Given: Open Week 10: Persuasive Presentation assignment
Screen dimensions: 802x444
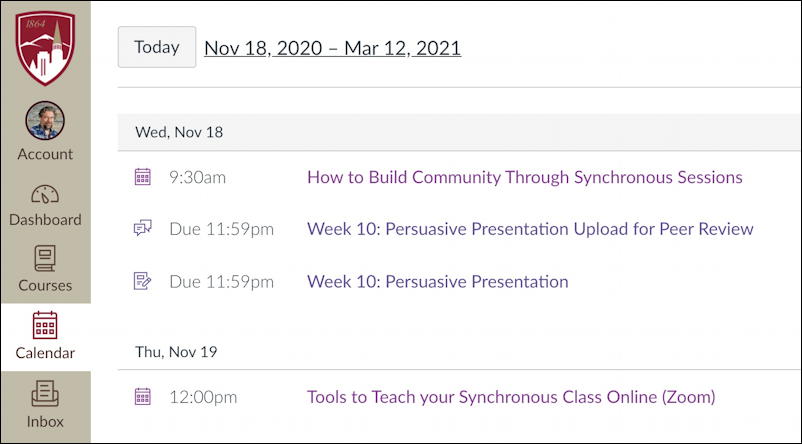Looking at the screenshot, I should [x=437, y=281].
